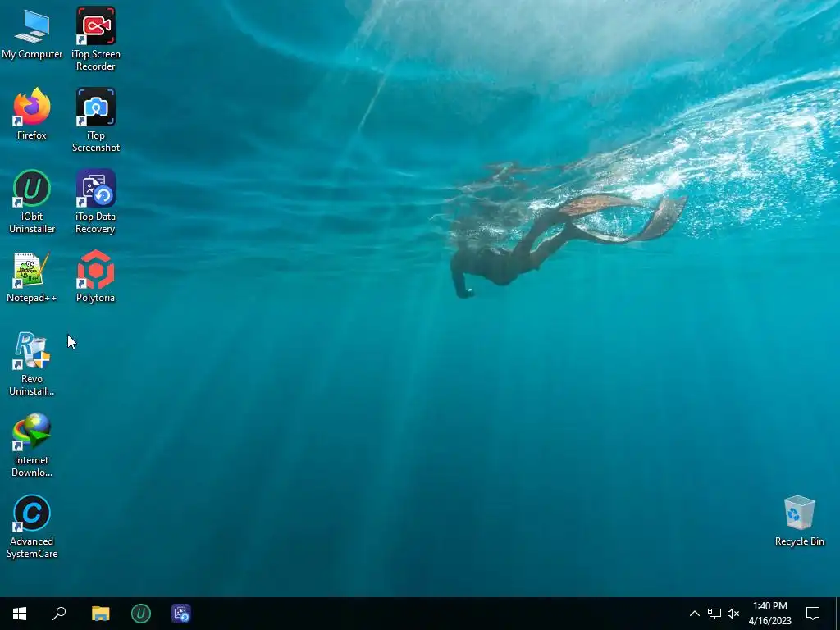Open the Windows Start menu
This screenshot has width=840, height=630.
[20, 614]
